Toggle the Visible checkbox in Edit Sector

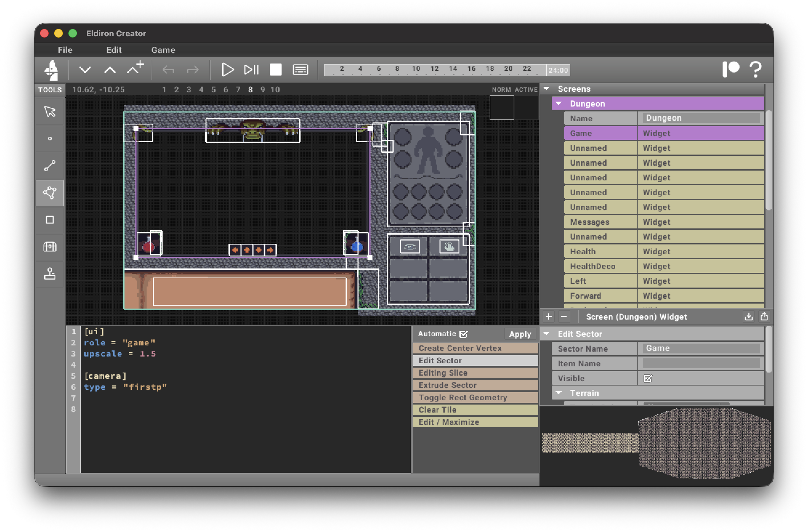[x=648, y=378]
